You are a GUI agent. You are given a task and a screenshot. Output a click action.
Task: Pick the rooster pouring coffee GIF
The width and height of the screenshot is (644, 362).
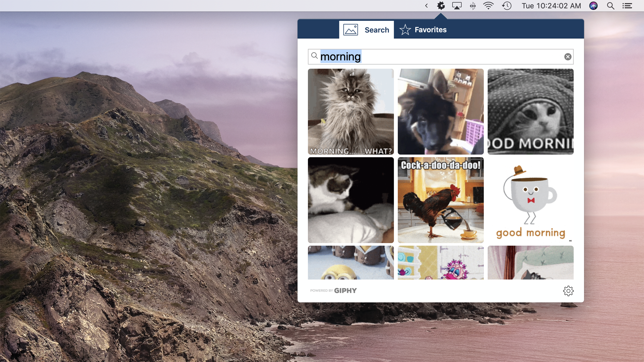[440, 200]
